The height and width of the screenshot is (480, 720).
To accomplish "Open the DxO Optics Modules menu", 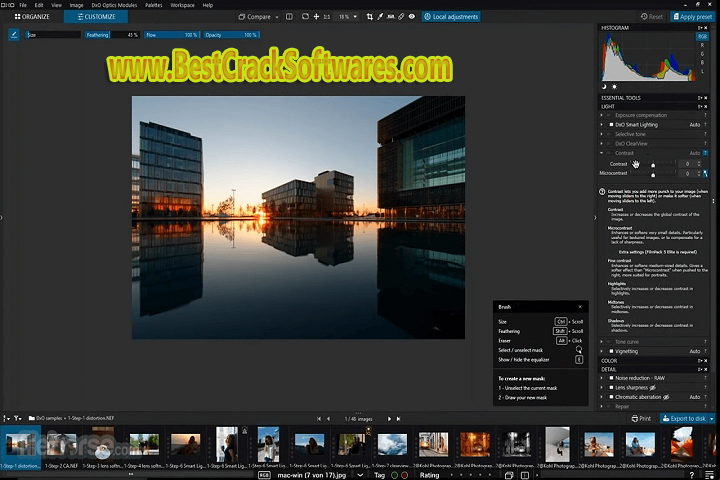I will [114, 5].
